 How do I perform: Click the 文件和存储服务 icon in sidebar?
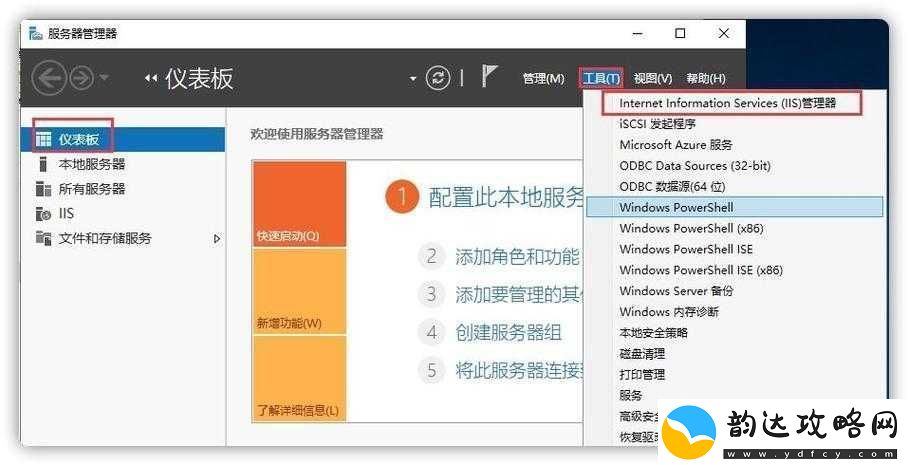[x=43, y=238]
